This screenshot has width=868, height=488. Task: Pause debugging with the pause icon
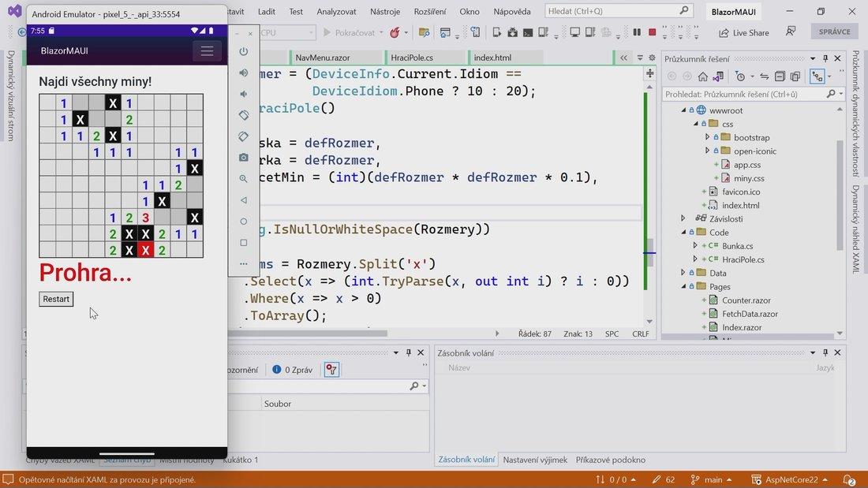tap(637, 32)
